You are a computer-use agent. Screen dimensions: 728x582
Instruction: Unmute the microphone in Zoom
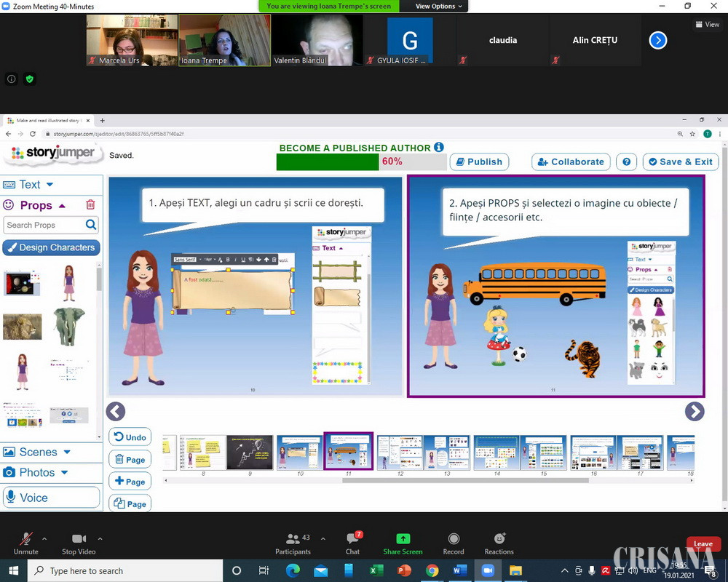point(26,543)
